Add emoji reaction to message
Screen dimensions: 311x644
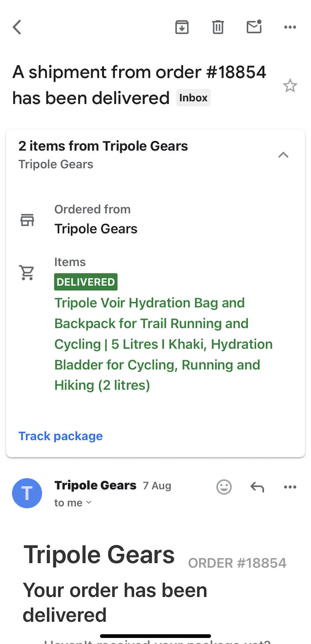224,487
